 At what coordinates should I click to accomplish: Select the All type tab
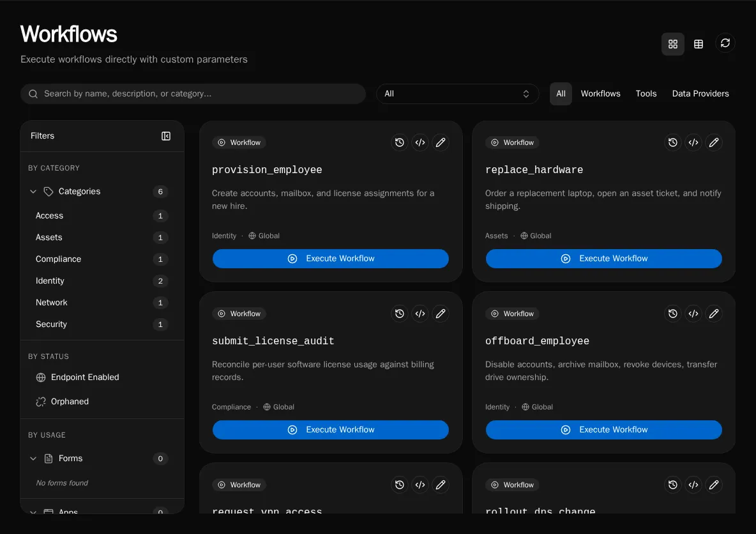(x=561, y=94)
